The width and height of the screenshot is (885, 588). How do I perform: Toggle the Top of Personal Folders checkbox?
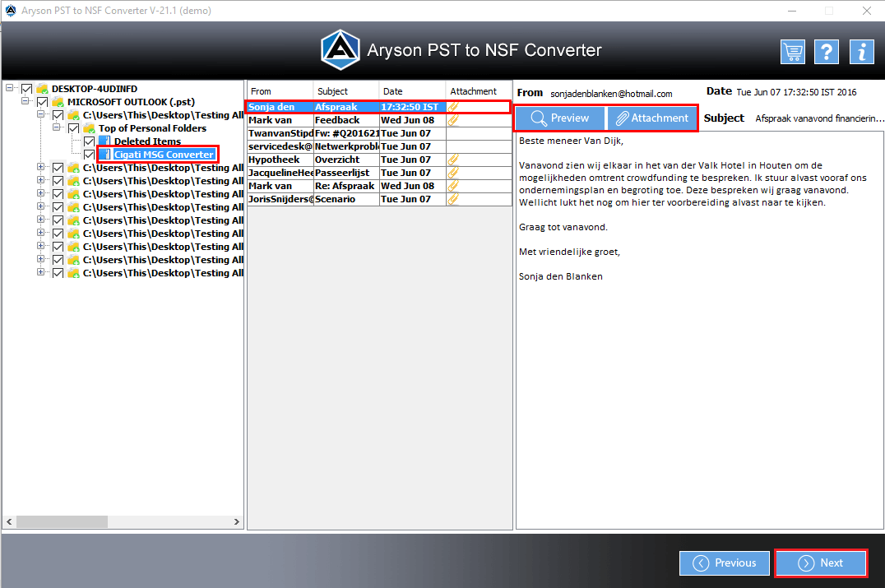(x=73, y=128)
